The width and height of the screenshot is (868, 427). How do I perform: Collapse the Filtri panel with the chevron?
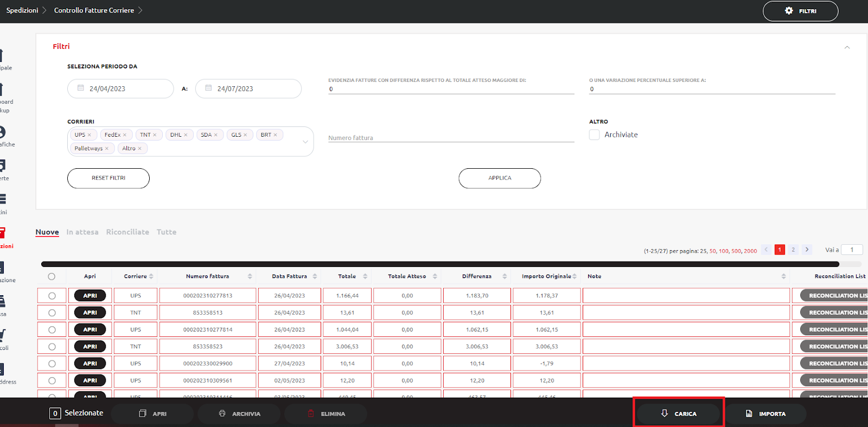point(847,47)
